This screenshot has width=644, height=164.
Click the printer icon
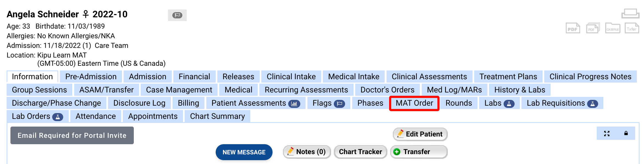(x=630, y=13)
